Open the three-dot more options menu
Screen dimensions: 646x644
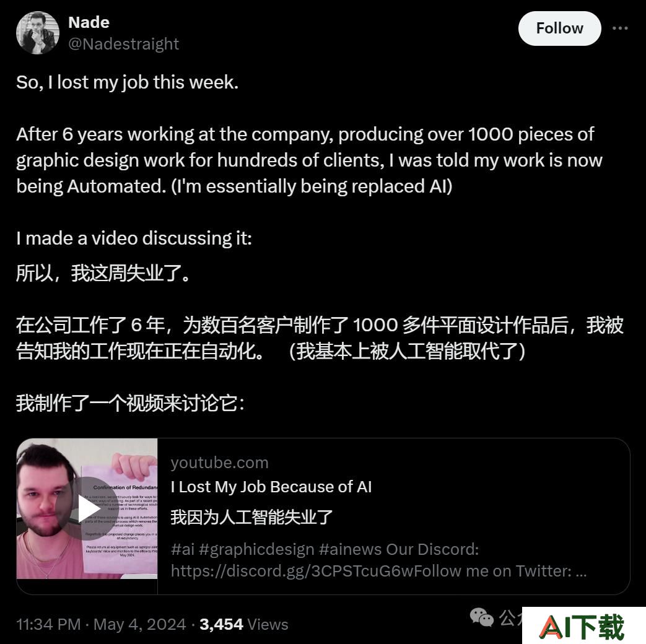pos(619,28)
